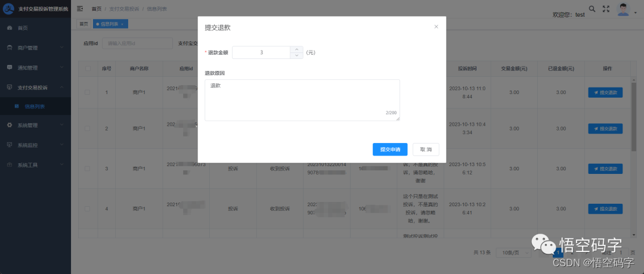Check the checkbox for row 2
The width and height of the screenshot is (644, 274).
point(88,129)
